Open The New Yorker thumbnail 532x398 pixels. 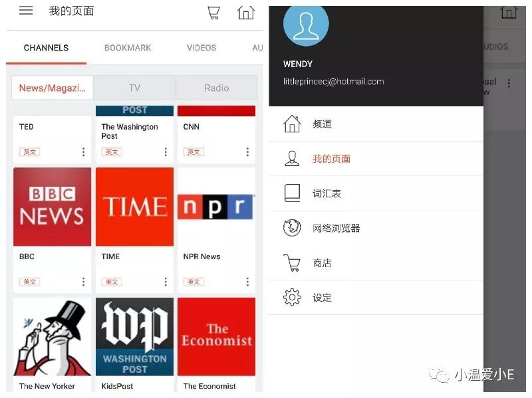coord(53,337)
